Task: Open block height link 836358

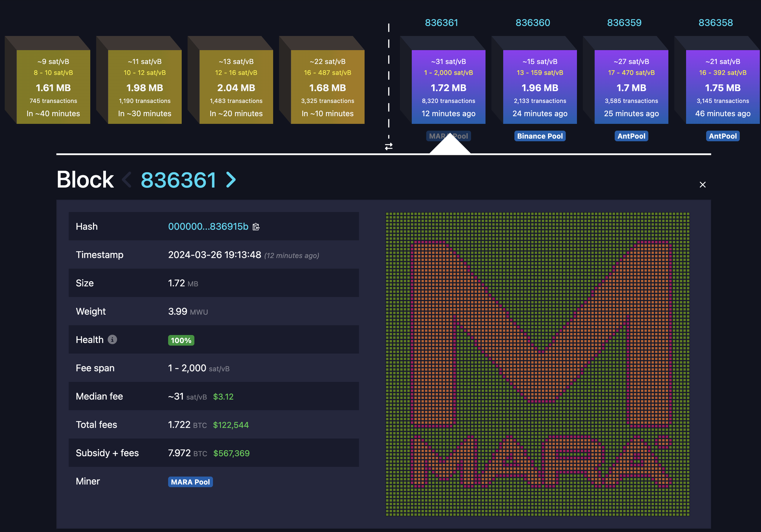Action: (715, 23)
